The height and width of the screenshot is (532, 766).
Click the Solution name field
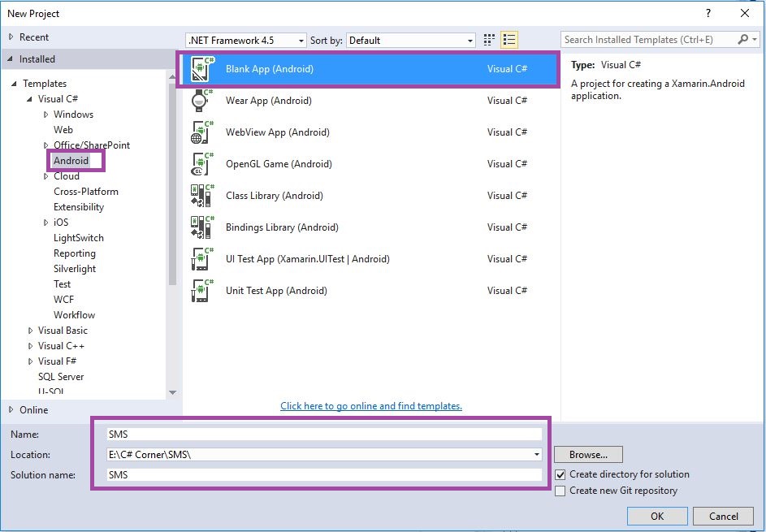pos(324,475)
